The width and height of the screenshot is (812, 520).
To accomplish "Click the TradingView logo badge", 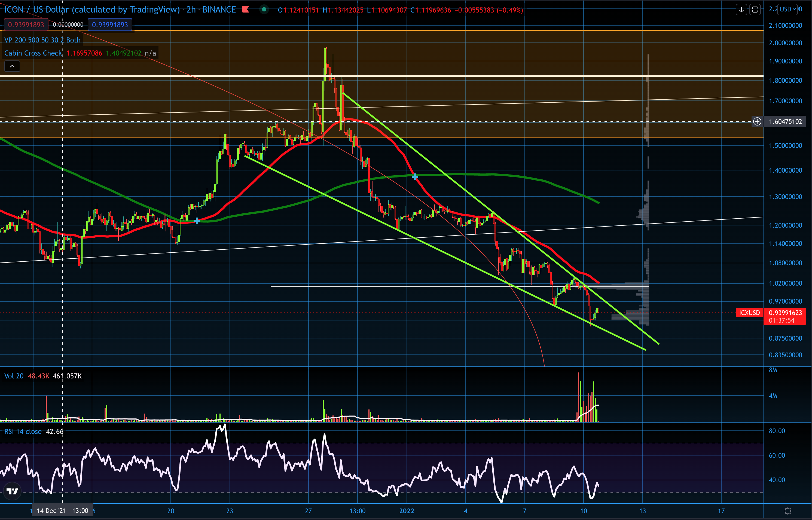I will point(13,491).
